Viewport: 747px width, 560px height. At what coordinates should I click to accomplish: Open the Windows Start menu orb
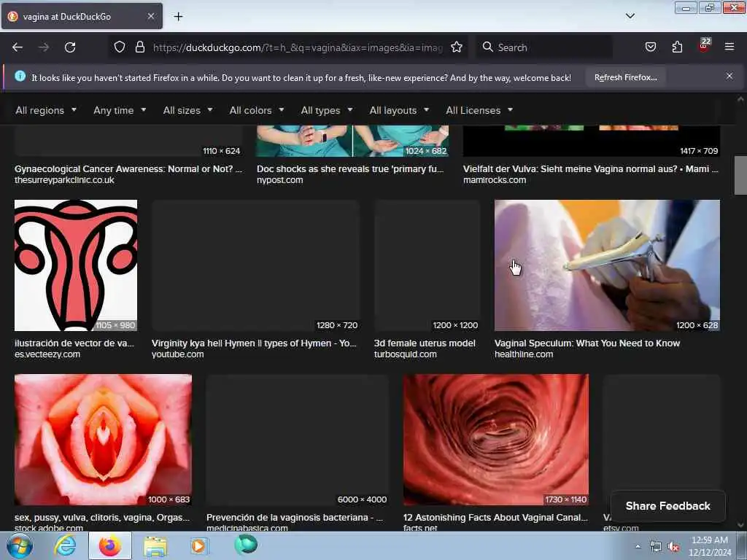[19, 546]
